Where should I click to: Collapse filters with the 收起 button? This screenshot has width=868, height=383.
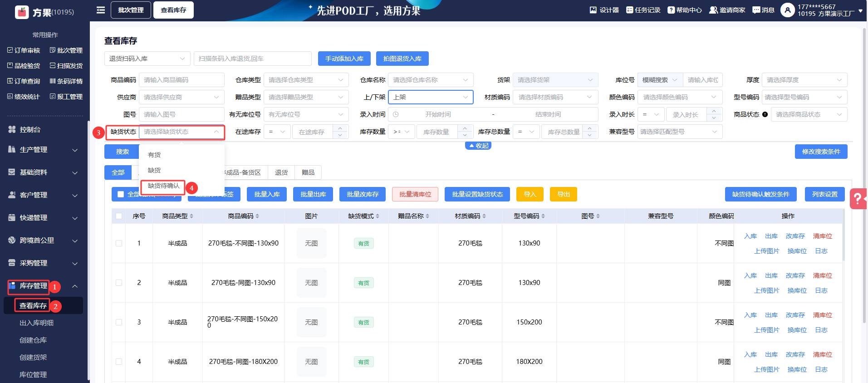[478, 146]
